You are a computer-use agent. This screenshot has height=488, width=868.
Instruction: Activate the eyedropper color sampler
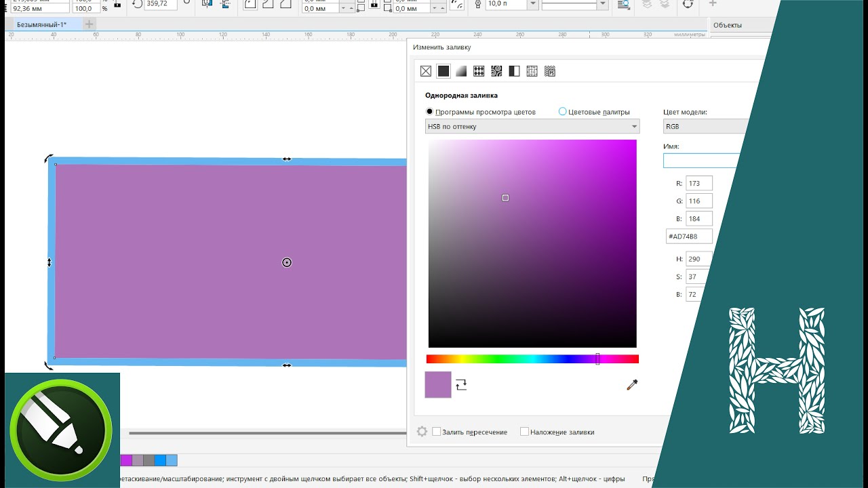tap(632, 385)
